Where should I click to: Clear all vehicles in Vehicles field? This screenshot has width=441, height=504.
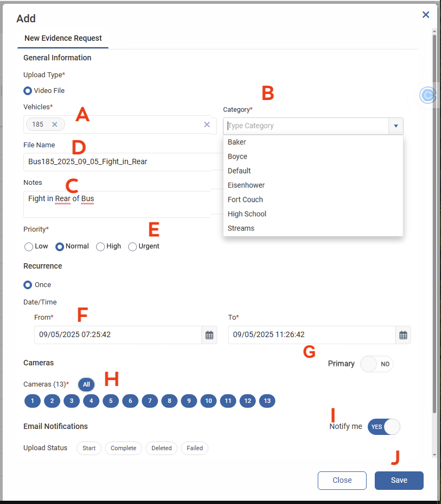point(207,125)
